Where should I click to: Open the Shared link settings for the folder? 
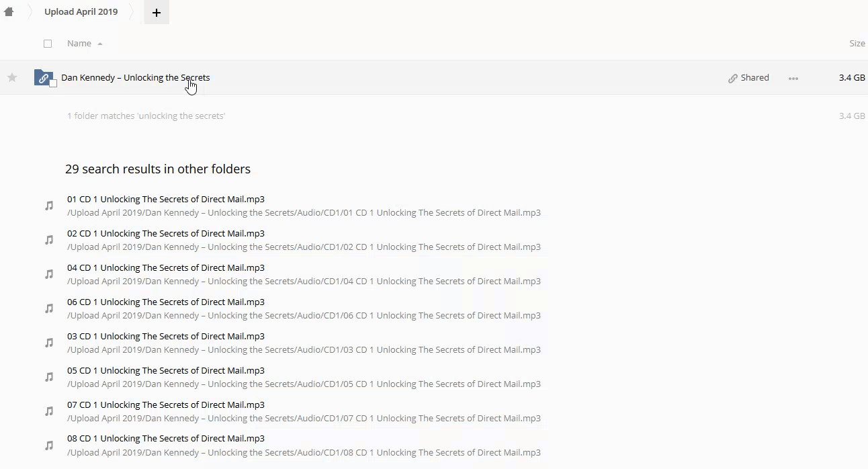(x=748, y=78)
